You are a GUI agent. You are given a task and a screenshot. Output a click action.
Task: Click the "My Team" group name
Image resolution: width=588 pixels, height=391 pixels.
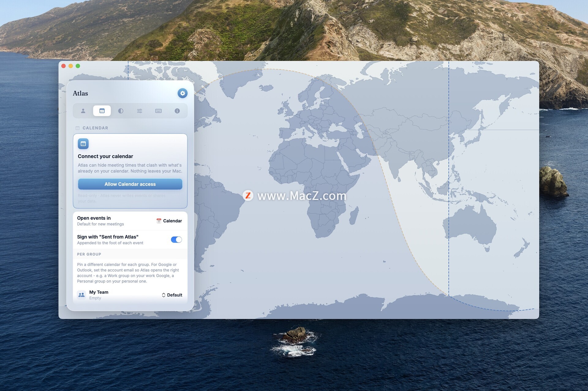(x=99, y=292)
